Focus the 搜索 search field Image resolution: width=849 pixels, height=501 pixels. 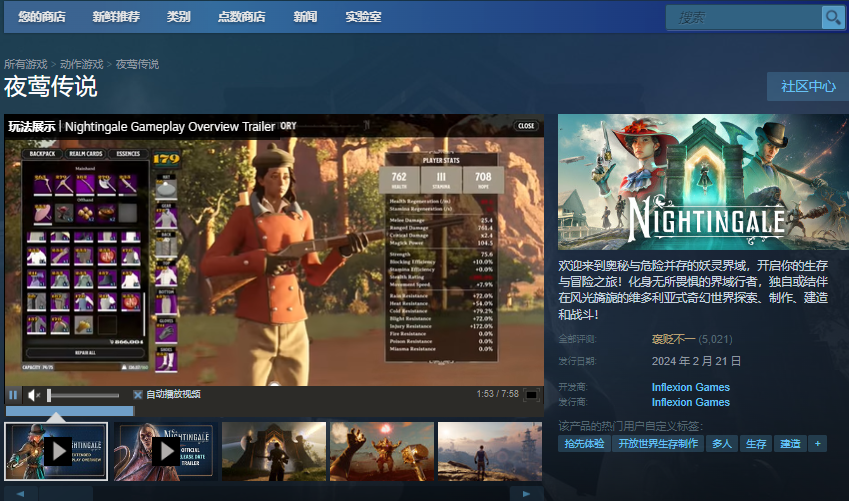744,18
